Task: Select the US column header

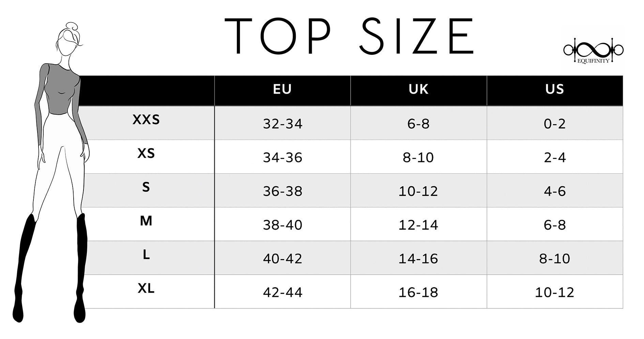Action: (554, 90)
